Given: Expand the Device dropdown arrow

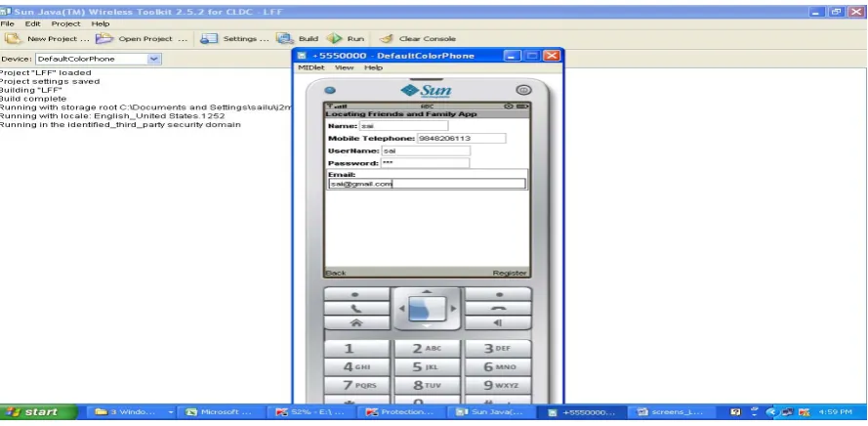Looking at the screenshot, I should [x=154, y=59].
